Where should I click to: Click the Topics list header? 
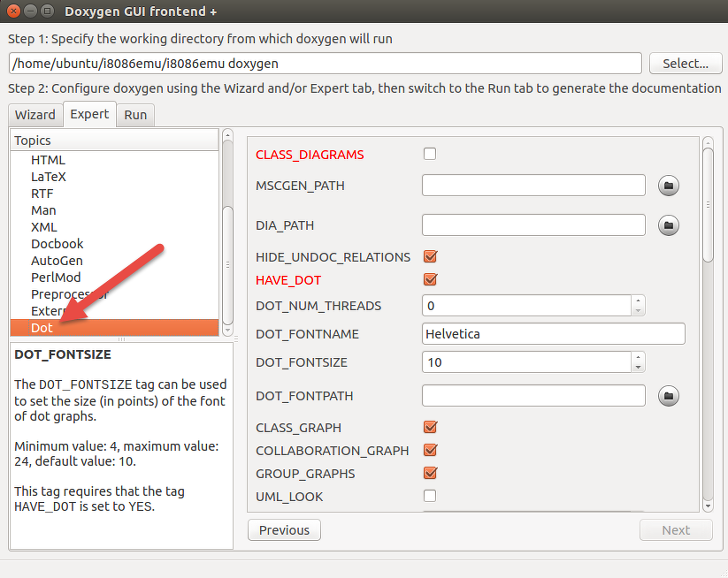[114, 140]
